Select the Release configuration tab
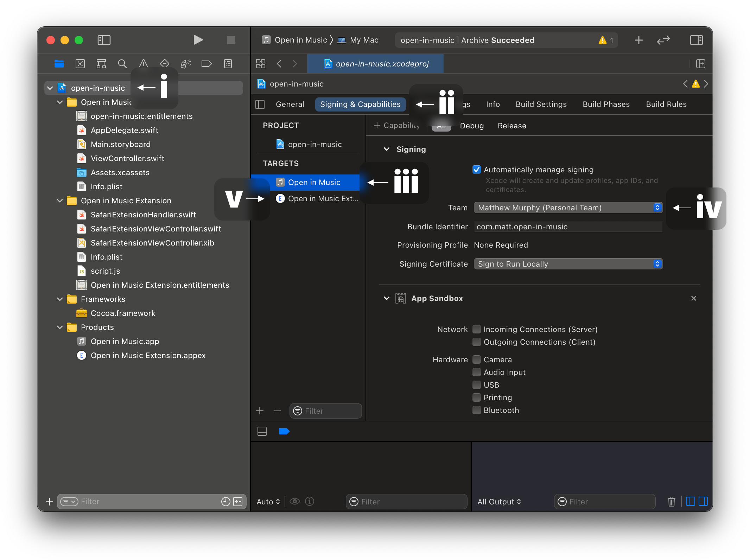The width and height of the screenshot is (750, 560). 512,126
